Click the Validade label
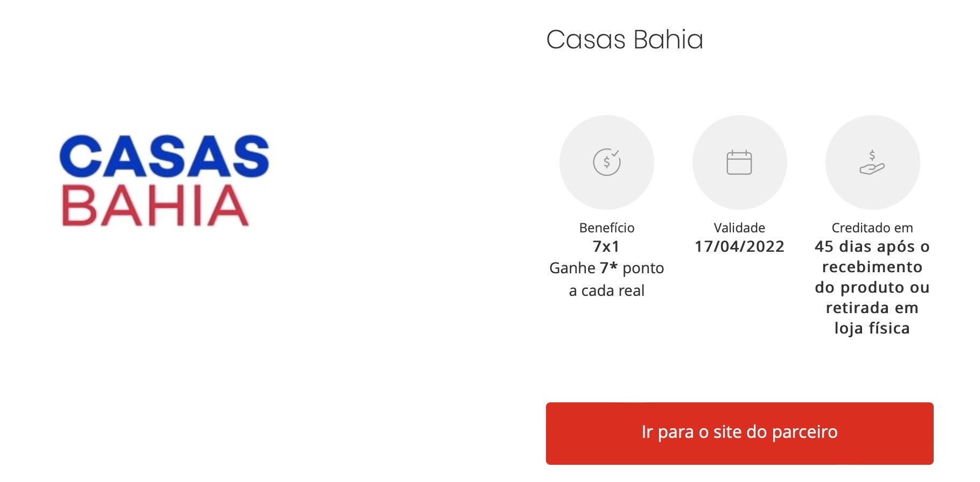Viewport: 980px width, 482px height. [x=739, y=228]
